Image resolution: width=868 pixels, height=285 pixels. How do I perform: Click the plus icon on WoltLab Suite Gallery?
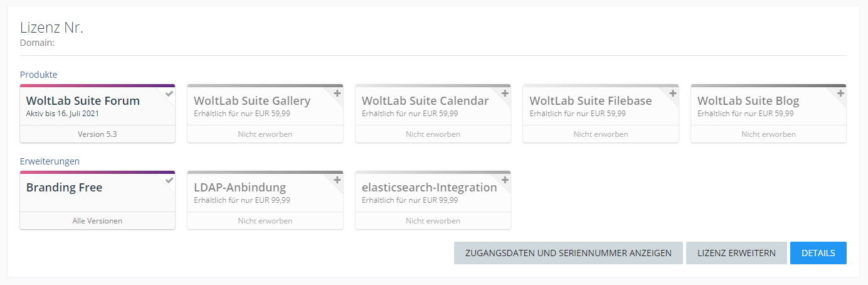tap(337, 94)
